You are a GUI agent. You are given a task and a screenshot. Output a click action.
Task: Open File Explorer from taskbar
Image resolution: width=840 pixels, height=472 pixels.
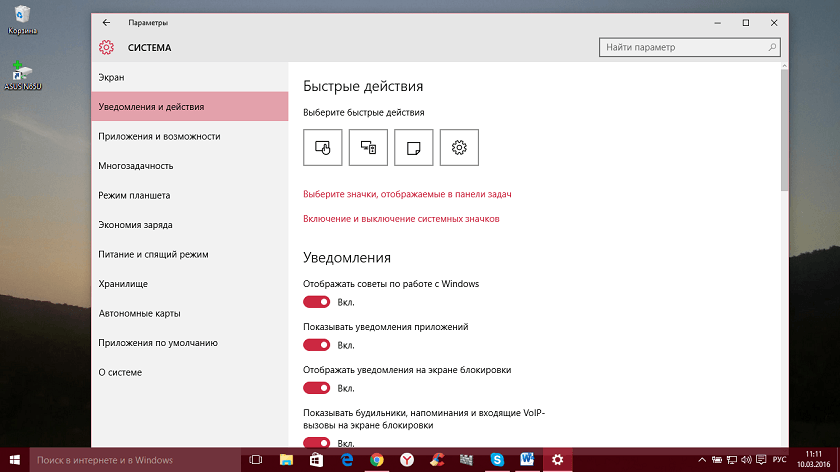(286, 460)
